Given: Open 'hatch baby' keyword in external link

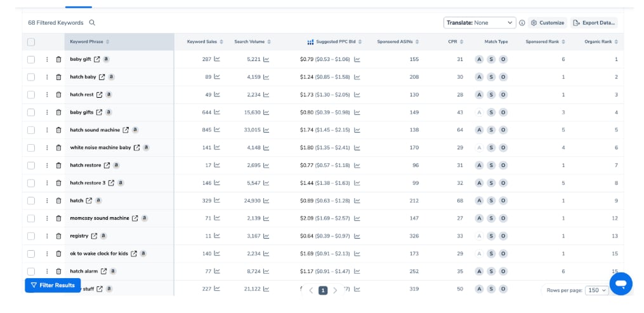Looking at the screenshot, I should coord(102,77).
